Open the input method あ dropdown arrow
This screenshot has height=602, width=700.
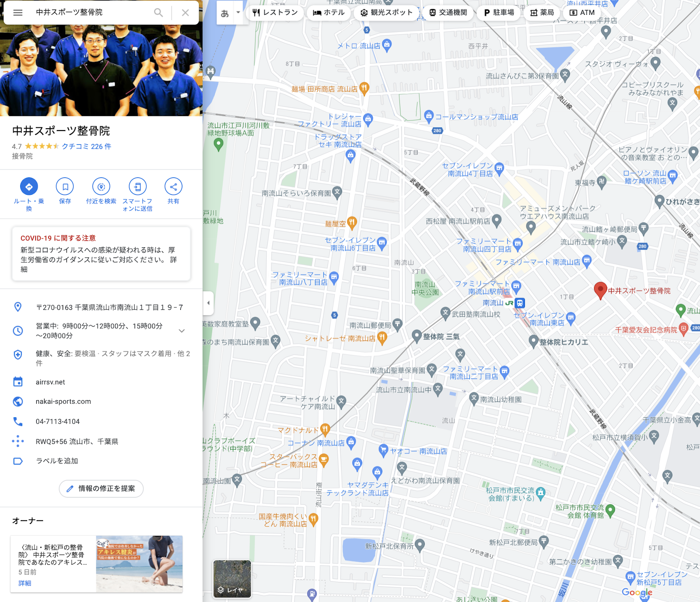tap(238, 12)
